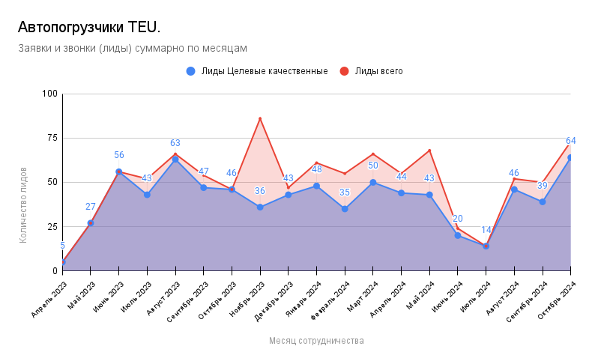Image resolution: width=589 pixels, height=364 pixels.
Task: Click the blue data point labeled 64
Action: pyautogui.click(x=570, y=157)
